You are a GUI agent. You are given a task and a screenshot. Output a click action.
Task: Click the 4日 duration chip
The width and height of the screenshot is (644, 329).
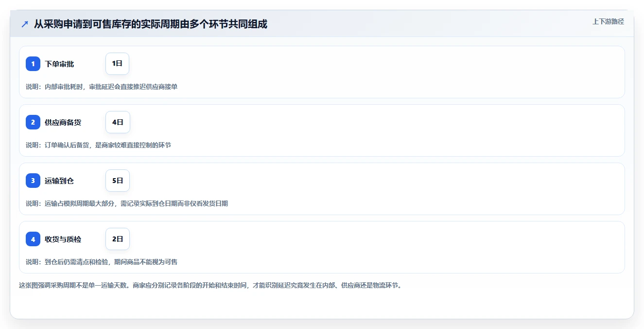coord(118,122)
